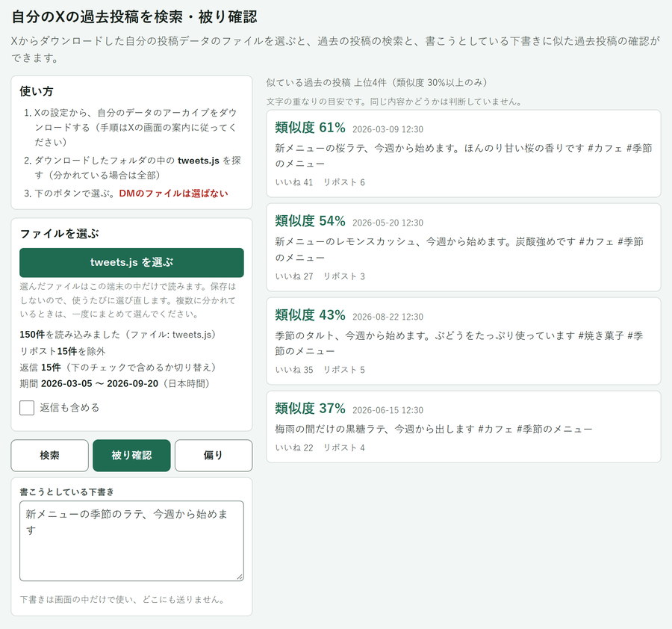Click the 'いいね 22' count
The width and height of the screenshot is (672, 629).
tap(294, 448)
